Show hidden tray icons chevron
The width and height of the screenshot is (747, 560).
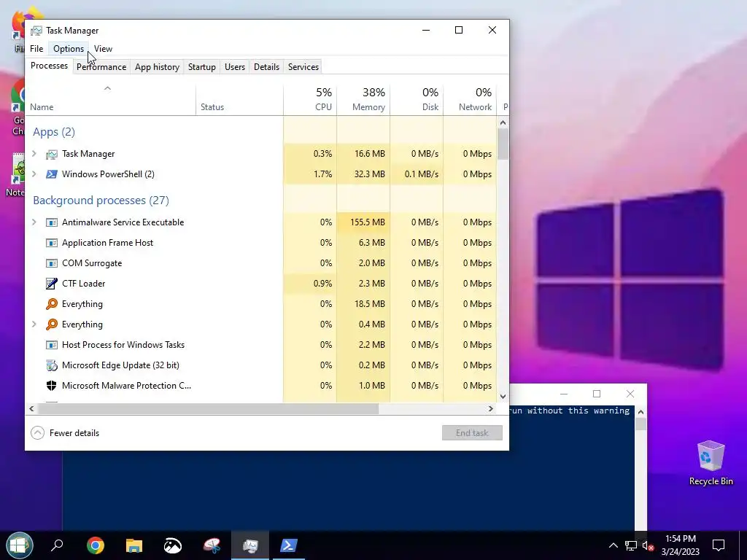click(x=614, y=545)
